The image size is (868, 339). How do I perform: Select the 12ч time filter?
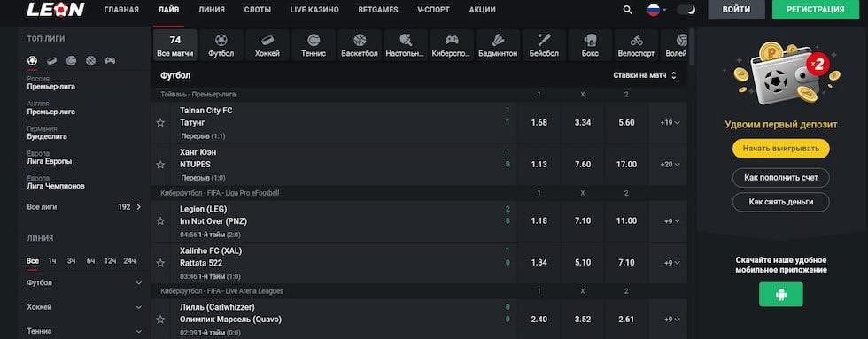tap(110, 260)
